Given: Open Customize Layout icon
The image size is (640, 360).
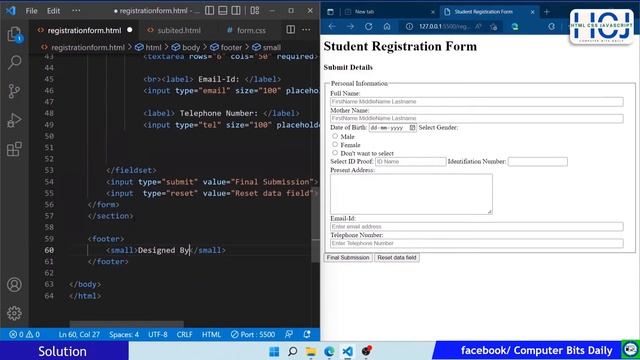Looking at the screenshot, I should pos(255,11).
